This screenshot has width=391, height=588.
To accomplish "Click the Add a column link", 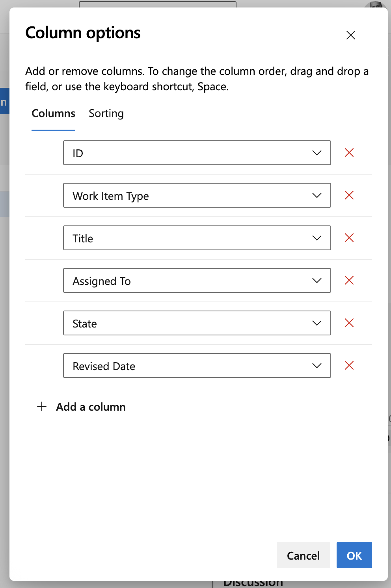I will pos(90,406).
